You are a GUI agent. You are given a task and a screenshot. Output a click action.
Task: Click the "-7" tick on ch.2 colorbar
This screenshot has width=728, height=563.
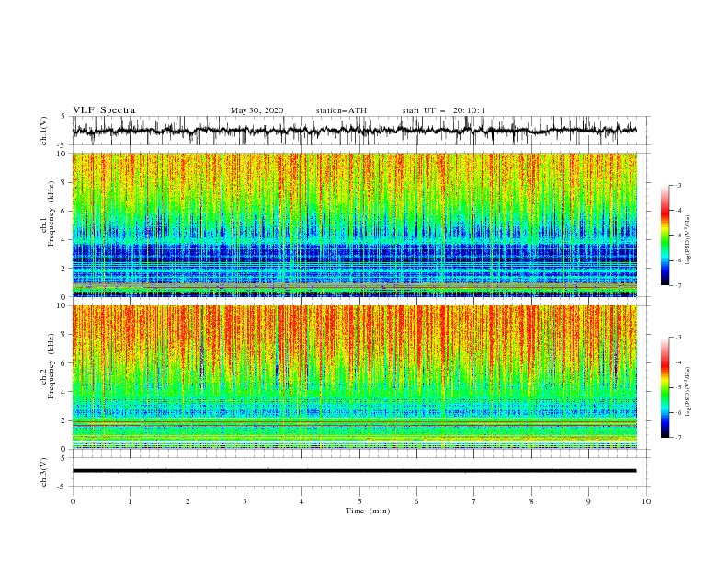coord(677,438)
